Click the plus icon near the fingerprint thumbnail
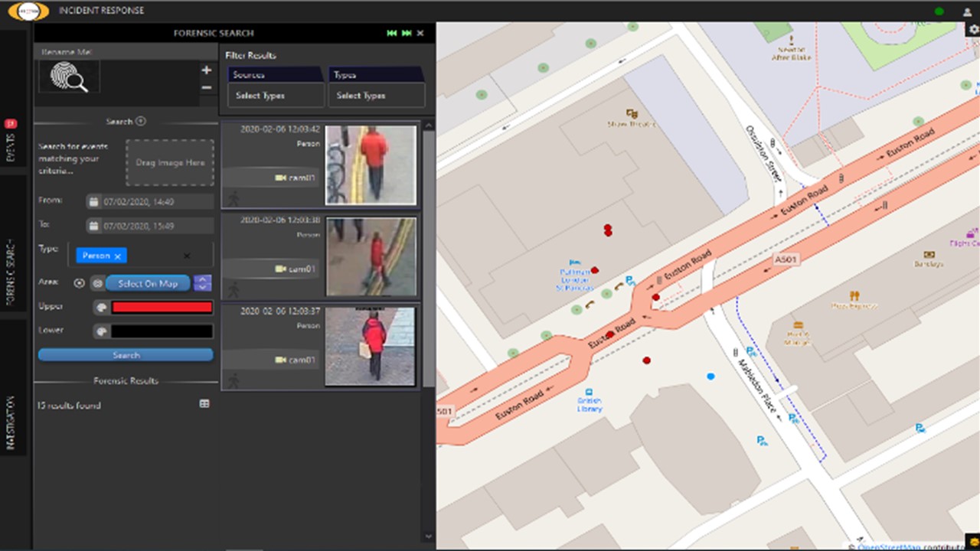This screenshot has width=980, height=551. point(206,70)
